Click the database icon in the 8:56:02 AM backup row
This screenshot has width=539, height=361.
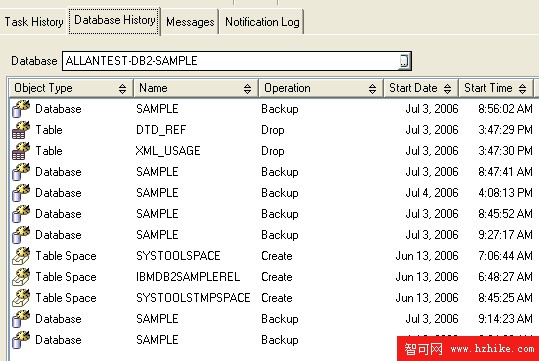click(x=21, y=109)
